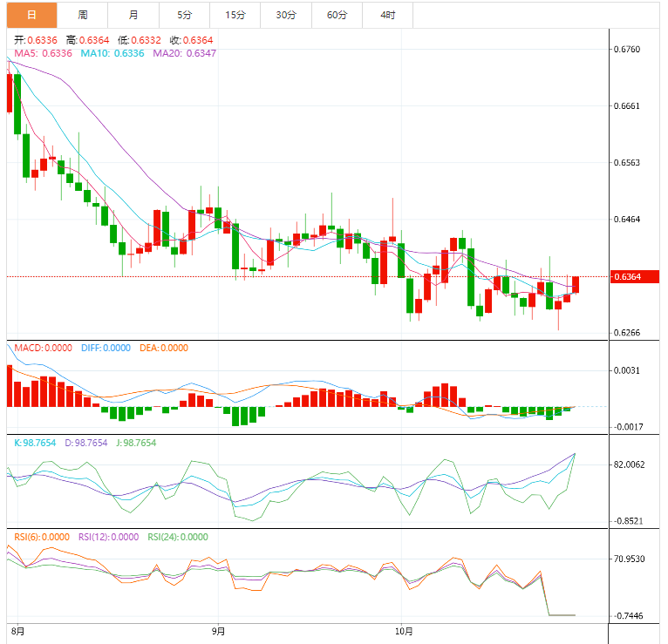Viewport: 668px width, 644px height.
Task: Click the active 日 daily tab
Action: (x=31, y=15)
